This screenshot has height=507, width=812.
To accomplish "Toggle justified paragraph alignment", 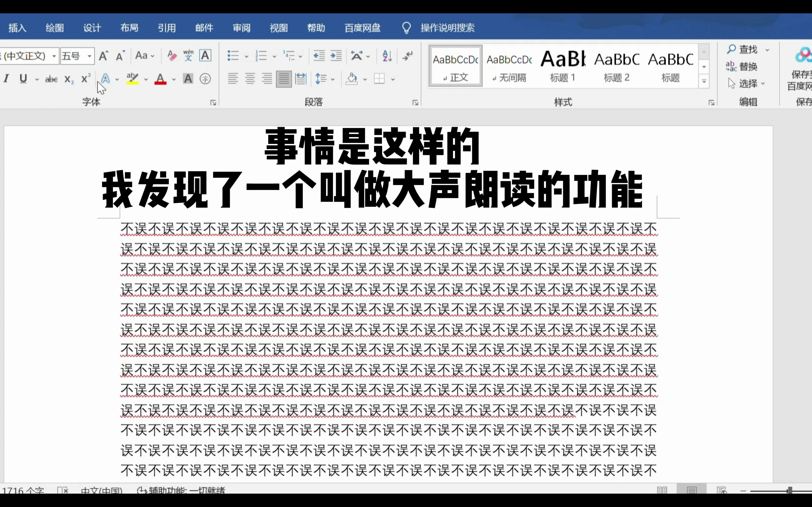I will point(284,79).
